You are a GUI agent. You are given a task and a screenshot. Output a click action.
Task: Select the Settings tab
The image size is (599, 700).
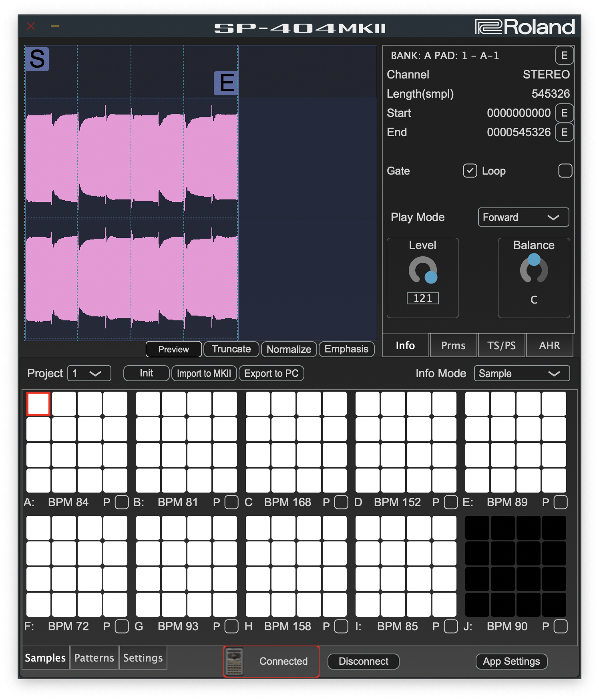coord(143,658)
